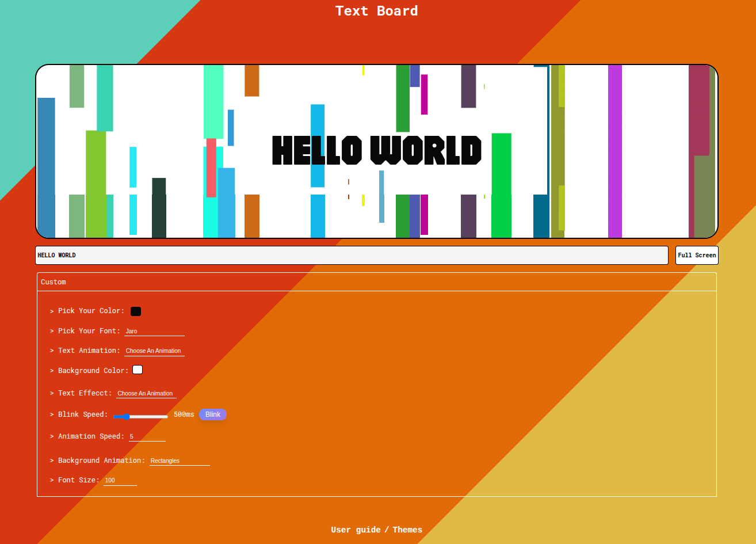Open the Themes link in footer
756x544 pixels.
coord(407,530)
